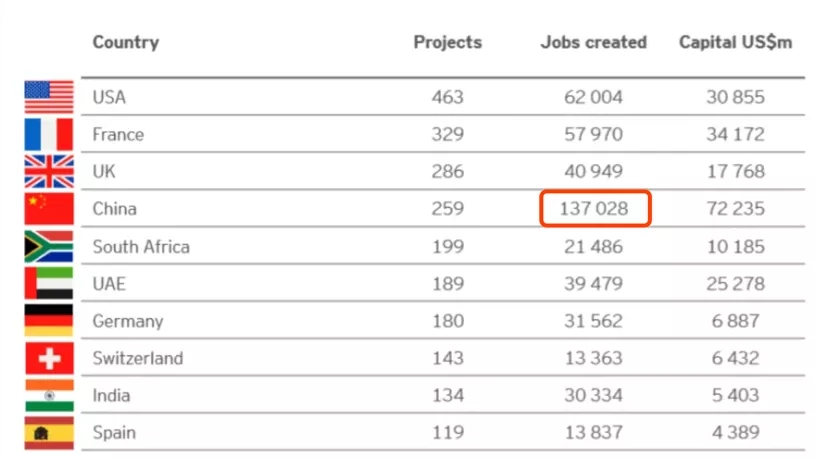This screenshot has width=830, height=458.
Task: Click the USA projects value 463
Action: pyautogui.click(x=447, y=97)
